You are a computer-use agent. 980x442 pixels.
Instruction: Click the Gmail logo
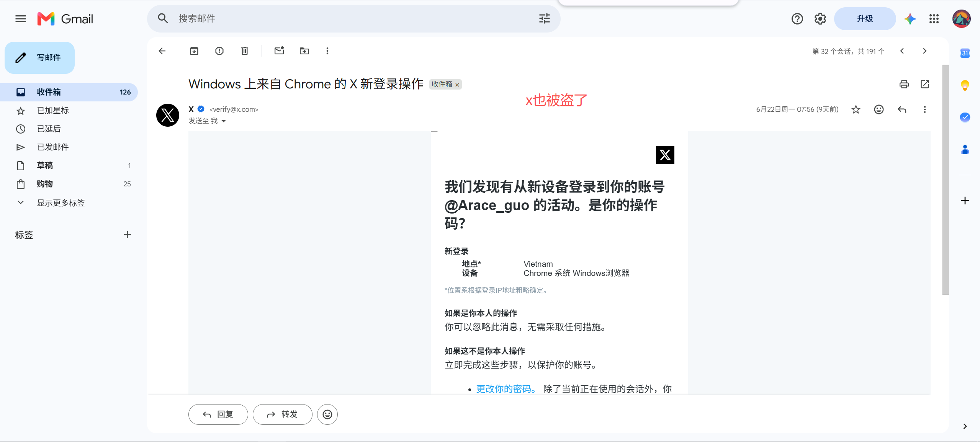click(65, 19)
